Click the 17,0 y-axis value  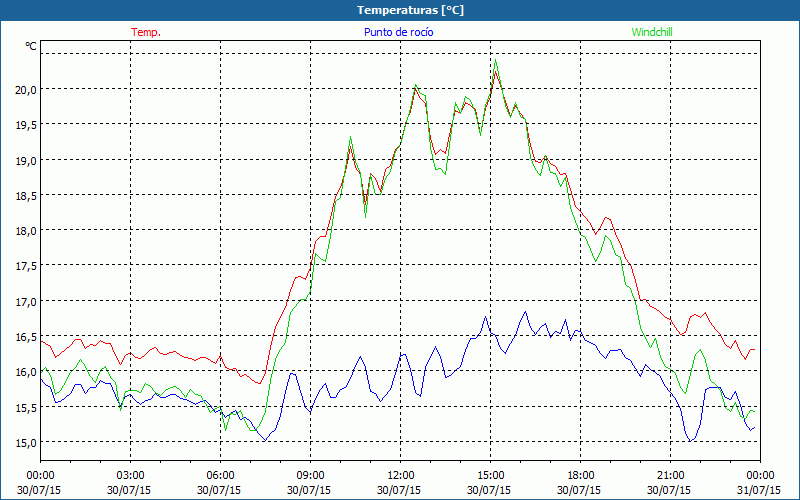(x=27, y=302)
